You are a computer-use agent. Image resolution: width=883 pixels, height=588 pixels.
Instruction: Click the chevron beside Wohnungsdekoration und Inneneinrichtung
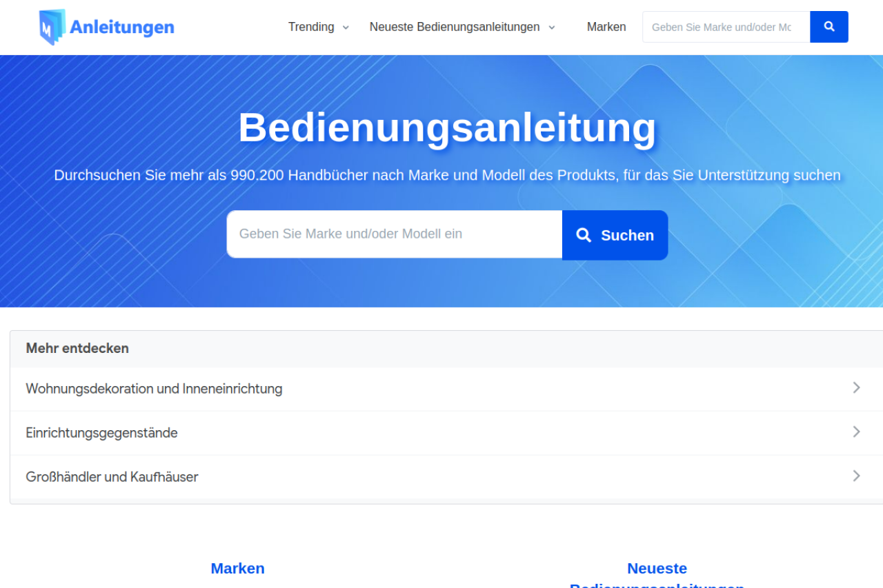[856, 388]
